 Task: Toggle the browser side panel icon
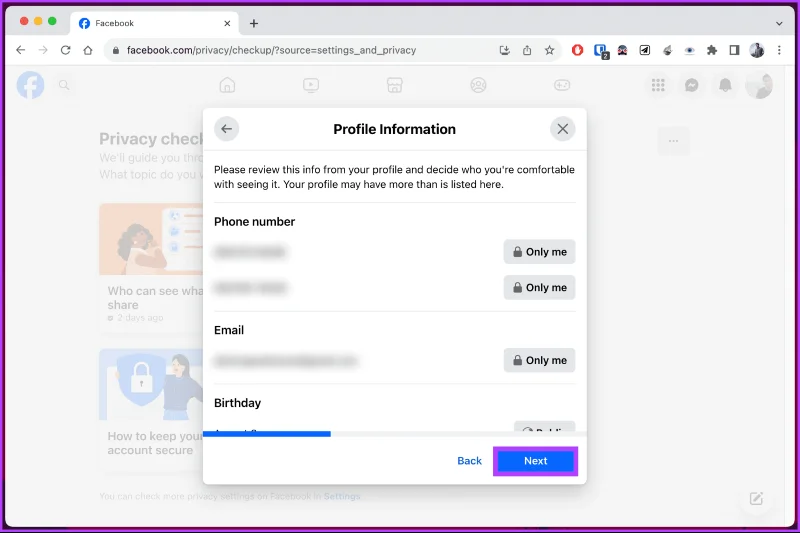tap(734, 50)
